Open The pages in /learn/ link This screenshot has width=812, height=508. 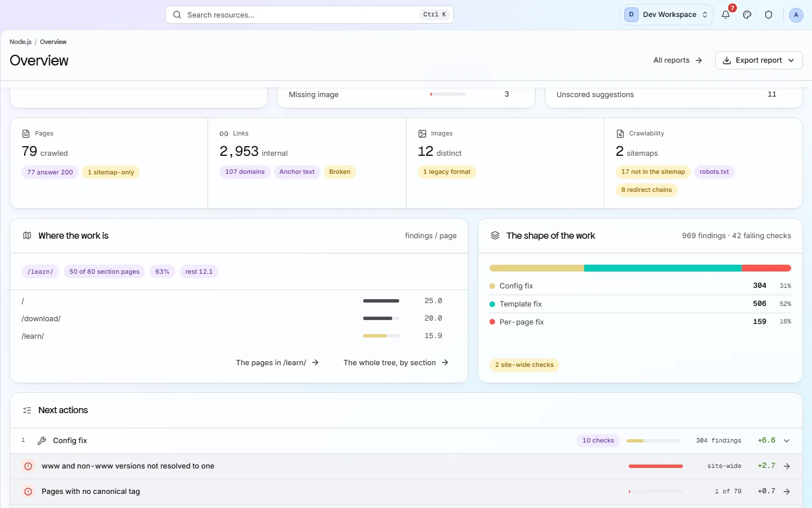[277, 363]
